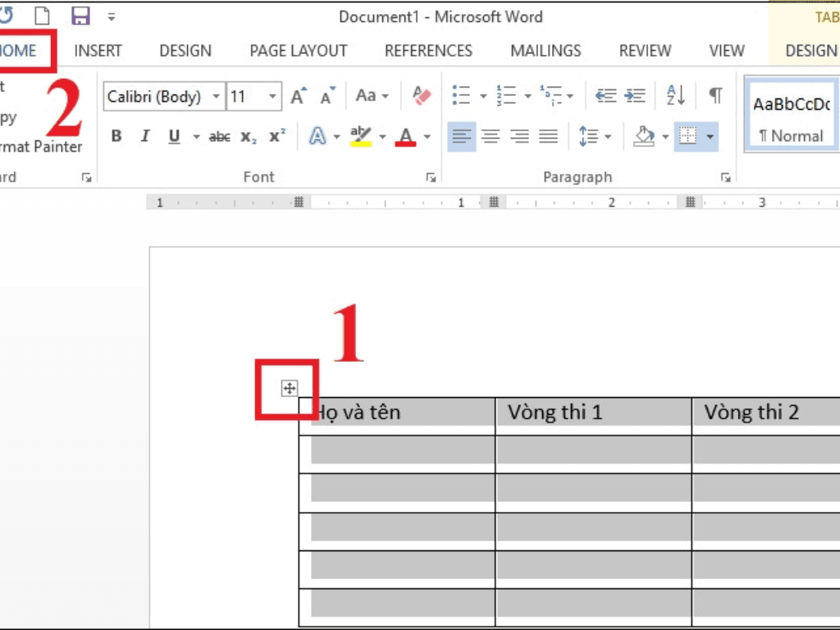840x630 pixels.
Task: Click the Text Effects glowing A icon
Action: pyautogui.click(x=317, y=136)
